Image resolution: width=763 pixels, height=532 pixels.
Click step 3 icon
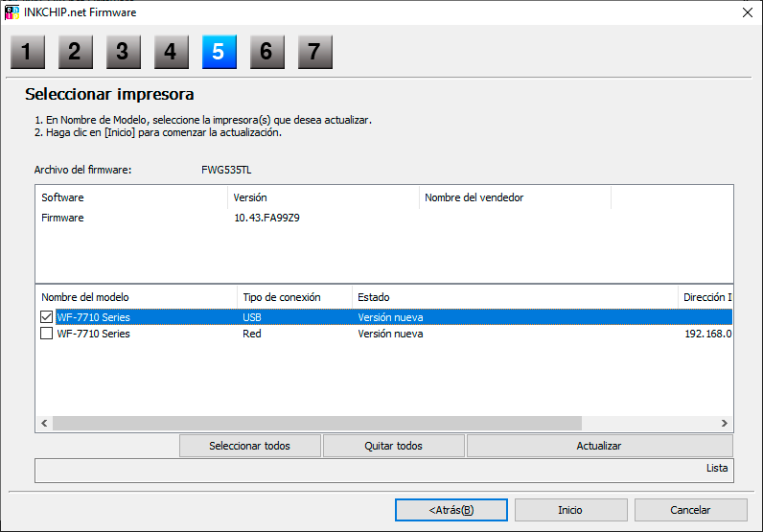pos(124,52)
